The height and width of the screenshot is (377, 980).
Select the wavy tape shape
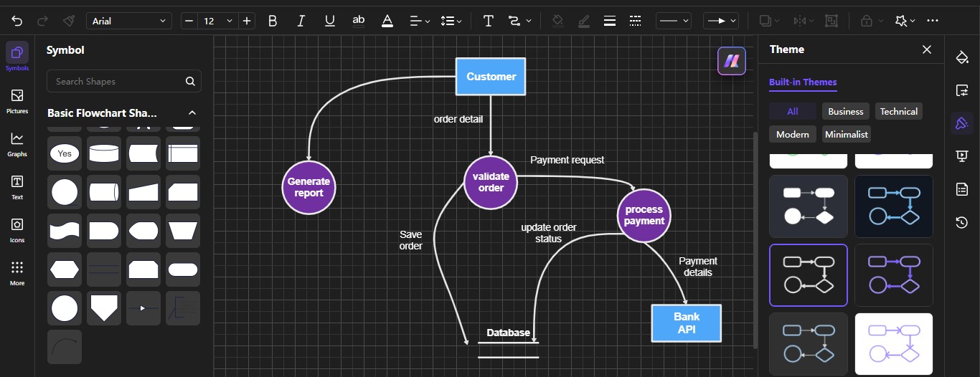pyautogui.click(x=65, y=231)
